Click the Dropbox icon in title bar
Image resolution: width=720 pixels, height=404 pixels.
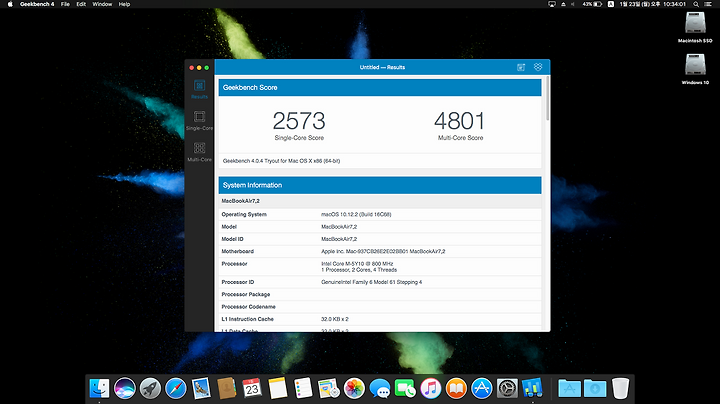tap(538, 67)
